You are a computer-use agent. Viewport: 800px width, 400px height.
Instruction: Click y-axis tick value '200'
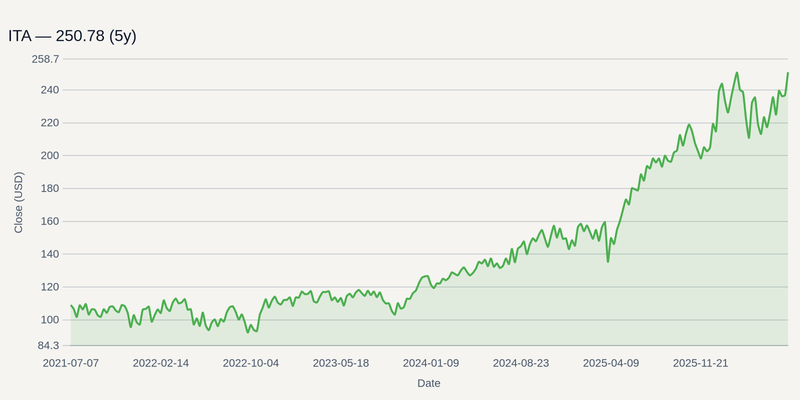(x=49, y=156)
